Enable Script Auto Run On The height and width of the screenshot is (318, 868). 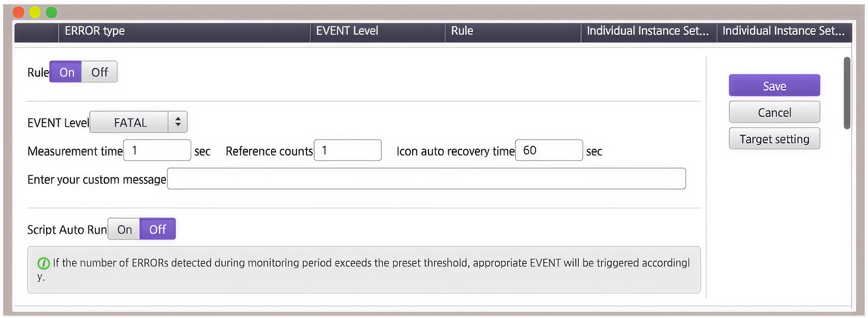[124, 229]
